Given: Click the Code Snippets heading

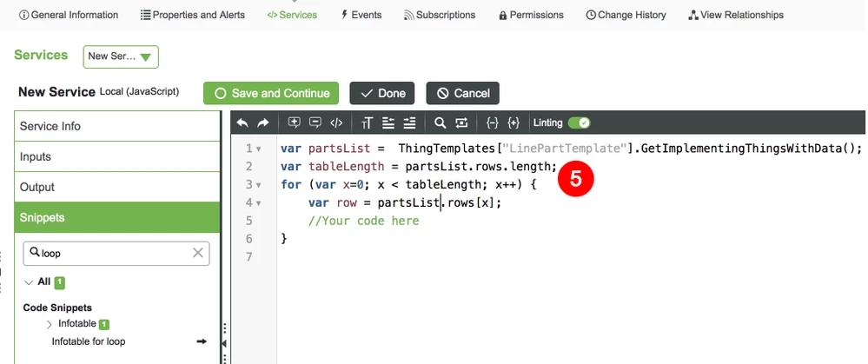Looking at the screenshot, I should 57,308.
